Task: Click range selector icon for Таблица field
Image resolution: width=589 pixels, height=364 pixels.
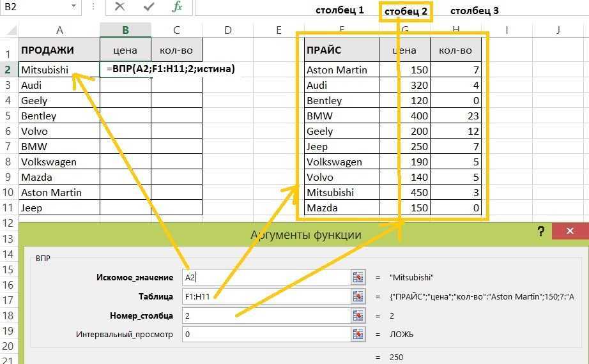Action: (358, 296)
